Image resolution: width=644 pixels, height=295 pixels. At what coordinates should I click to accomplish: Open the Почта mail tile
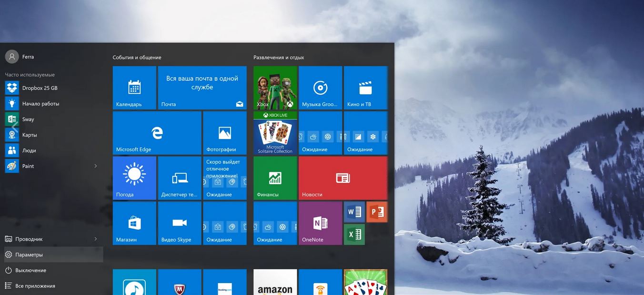pyautogui.click(x=202, y=88)
